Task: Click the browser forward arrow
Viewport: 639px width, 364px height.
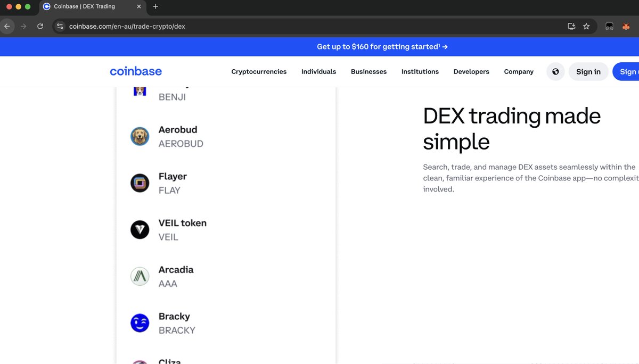Action: pyautogui.click(x=23, y=26)
